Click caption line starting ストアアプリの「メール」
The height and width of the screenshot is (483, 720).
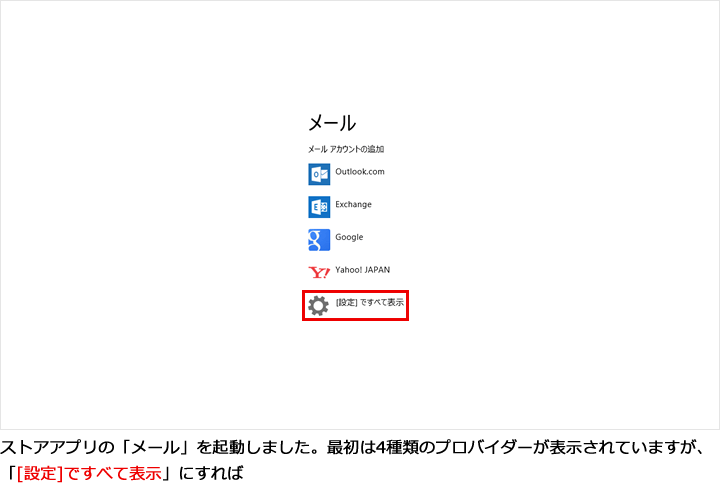pyautogui.click(x=352, y=447)
